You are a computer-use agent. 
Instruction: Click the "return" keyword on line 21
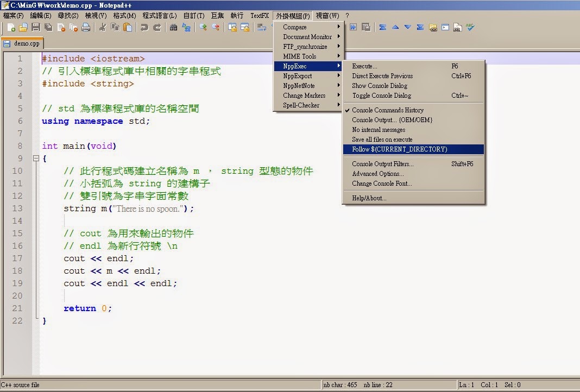pos(79,308)
